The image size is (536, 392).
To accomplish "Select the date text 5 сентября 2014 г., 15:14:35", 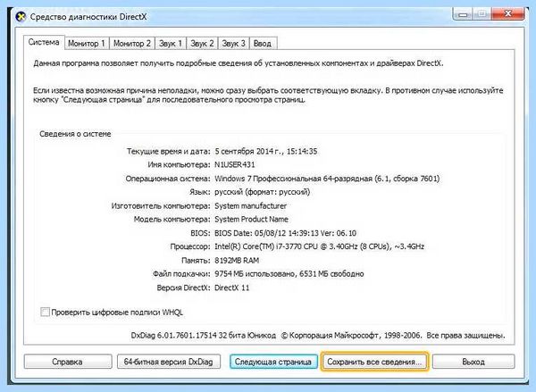I will [x=266, y=151].
